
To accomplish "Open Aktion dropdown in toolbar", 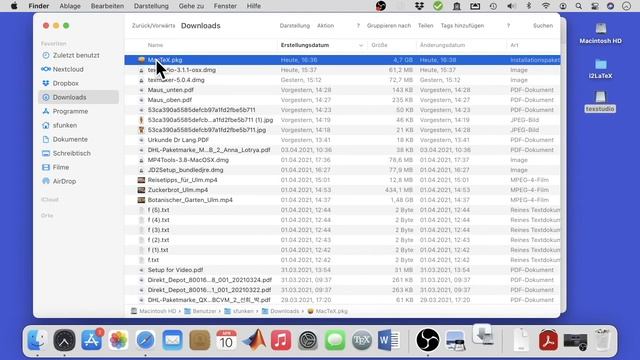I will click(x=325, y=26).
